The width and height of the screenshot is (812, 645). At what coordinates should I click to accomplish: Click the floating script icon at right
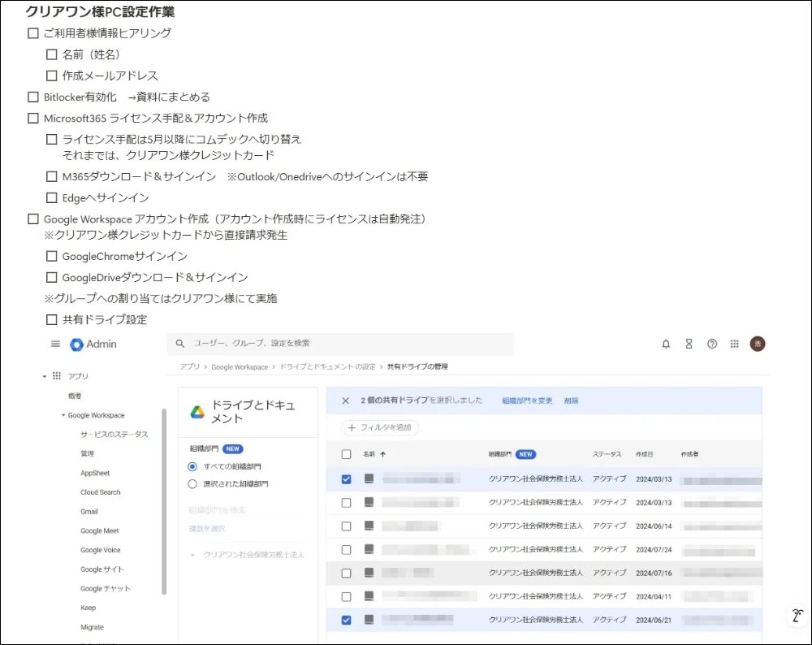point(797,616)
